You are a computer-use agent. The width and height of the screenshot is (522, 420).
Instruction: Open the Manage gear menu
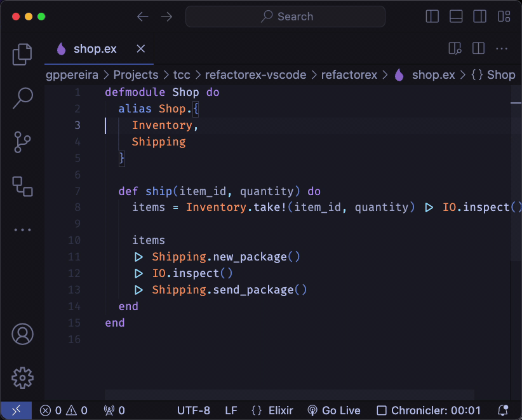pos(22,377)
